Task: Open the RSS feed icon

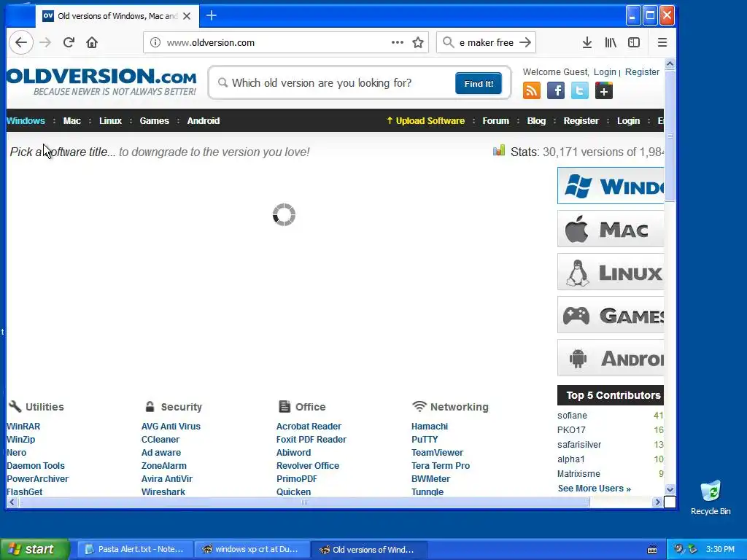Action: (x=532, y=90)
